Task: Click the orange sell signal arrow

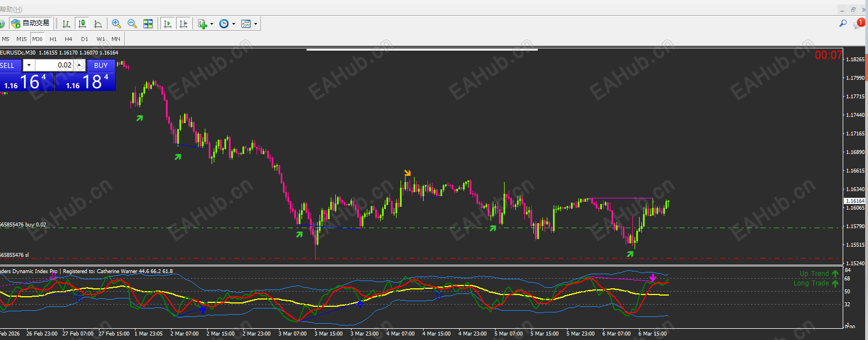Action: point(407,173)
